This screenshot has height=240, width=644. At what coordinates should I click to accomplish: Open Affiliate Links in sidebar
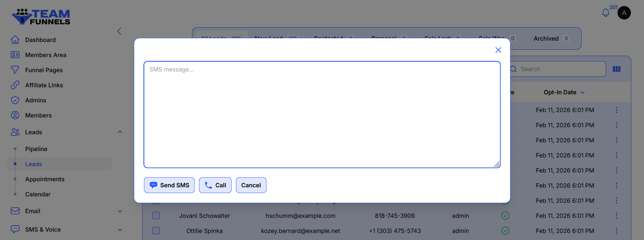coord(44,85)
